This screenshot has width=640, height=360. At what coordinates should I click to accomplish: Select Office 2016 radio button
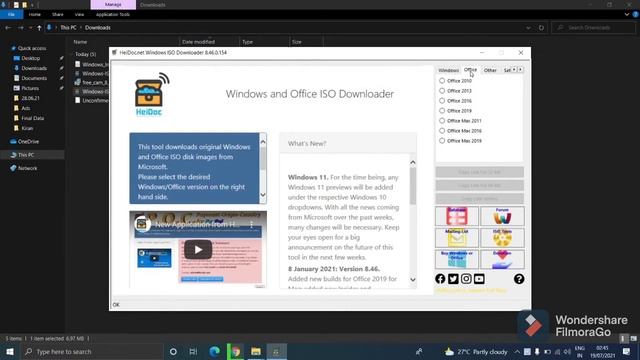(442, 101)
